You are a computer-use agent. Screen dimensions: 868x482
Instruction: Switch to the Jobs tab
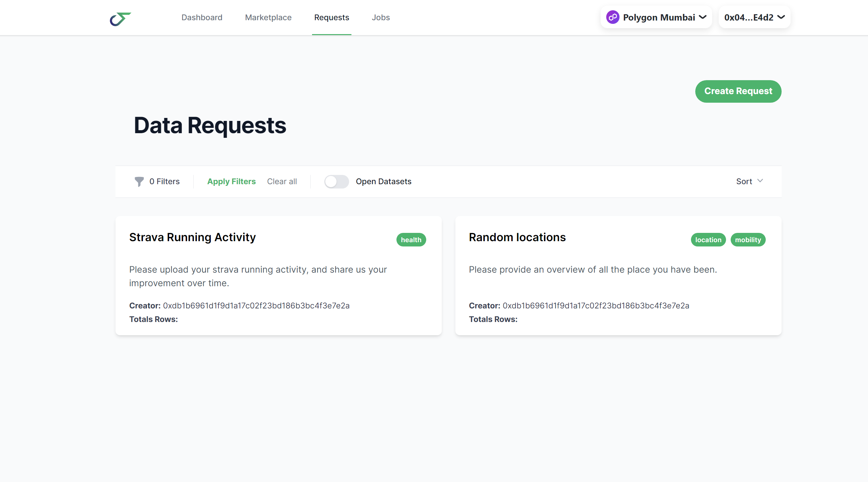tap(381, 18)
